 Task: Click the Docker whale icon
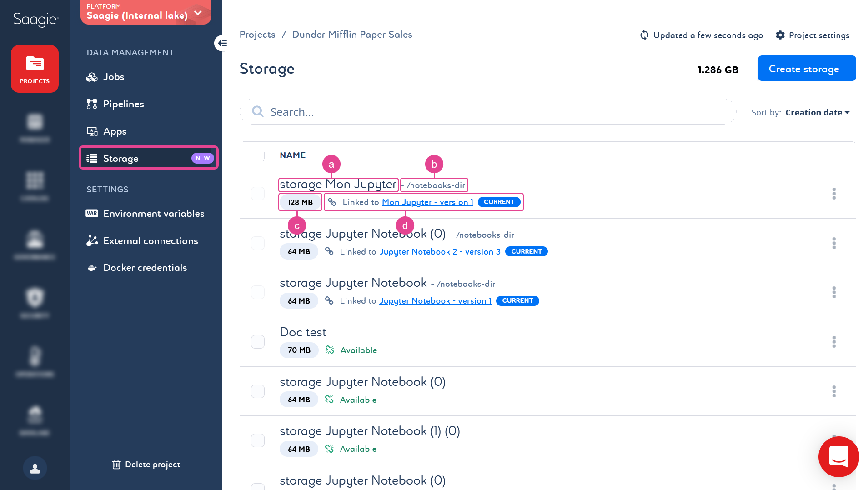pyautogui.click(x=92, y=268)
